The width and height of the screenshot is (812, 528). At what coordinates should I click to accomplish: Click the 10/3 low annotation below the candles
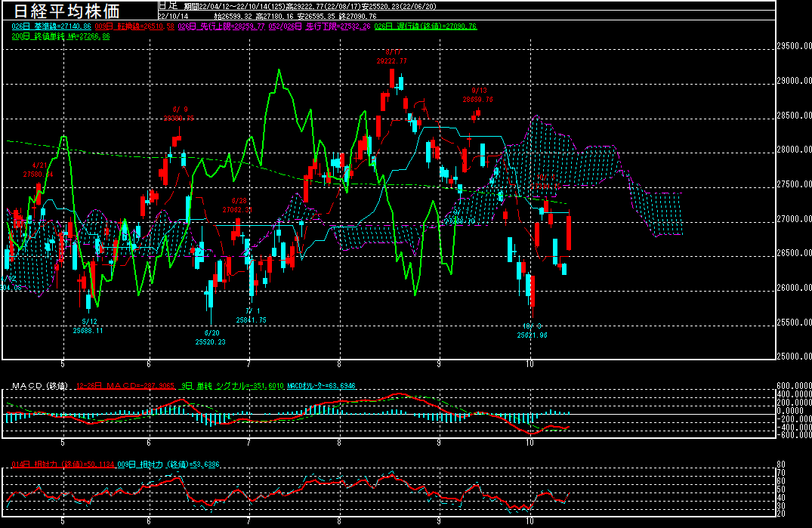[x=532, y=331]
